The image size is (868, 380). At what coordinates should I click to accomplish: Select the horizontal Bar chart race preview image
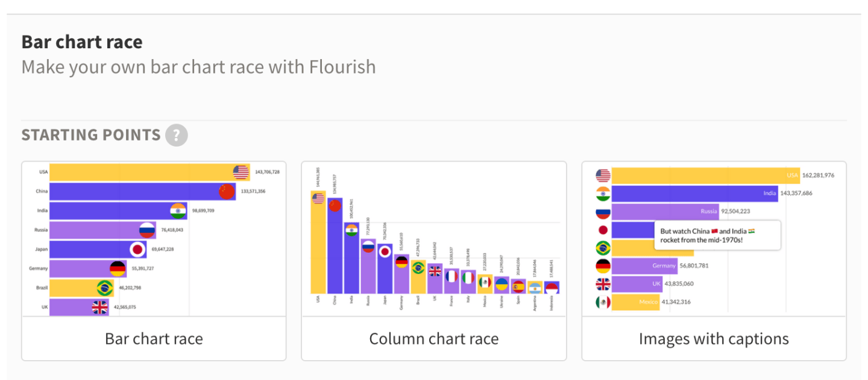(154, 239)
